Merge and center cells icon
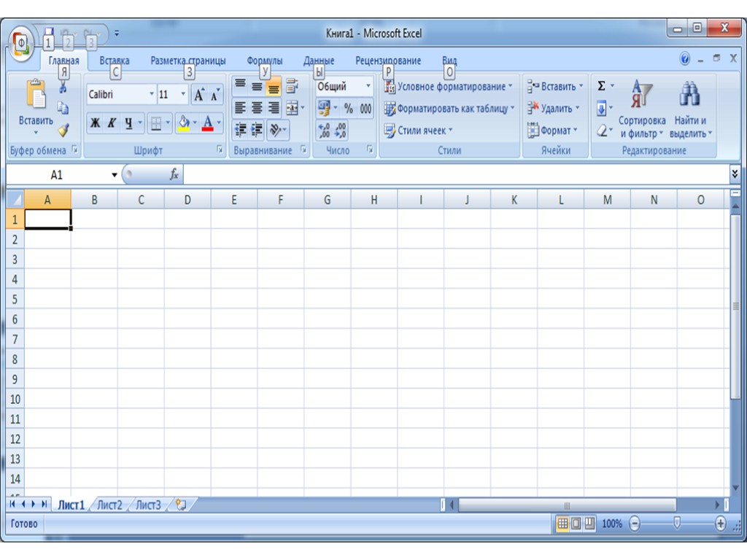The width and height of the screenshot is (747, 560). coord(292,108)
